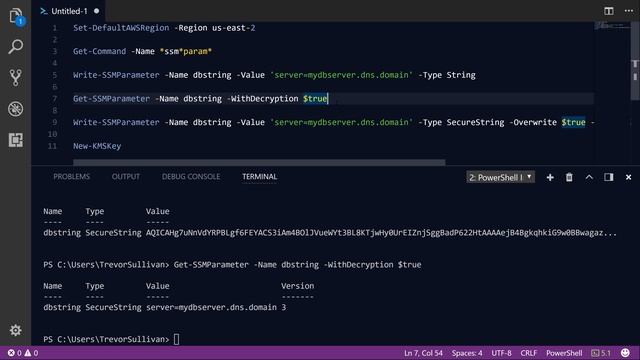Click line number 11 in gutter

point(52,146)
